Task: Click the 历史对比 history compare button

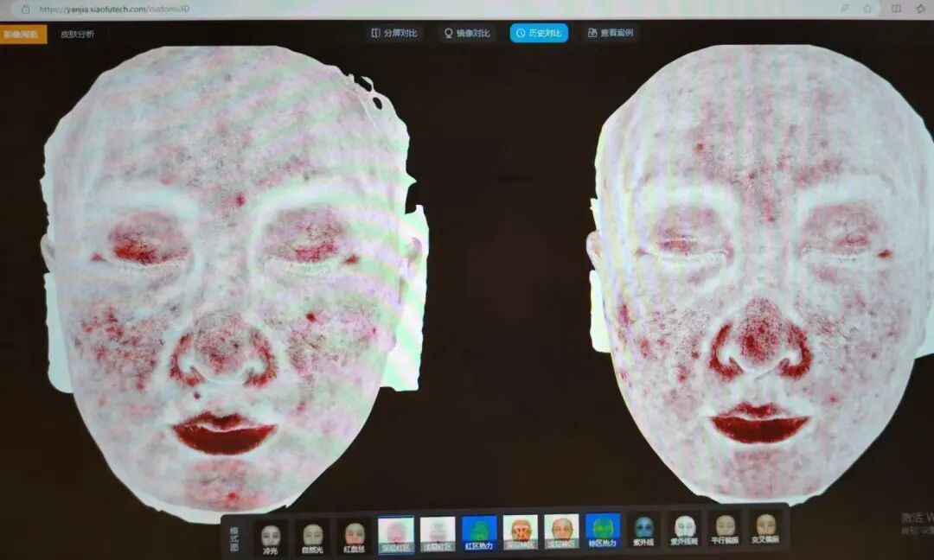Action: click(x=539, y=33)
